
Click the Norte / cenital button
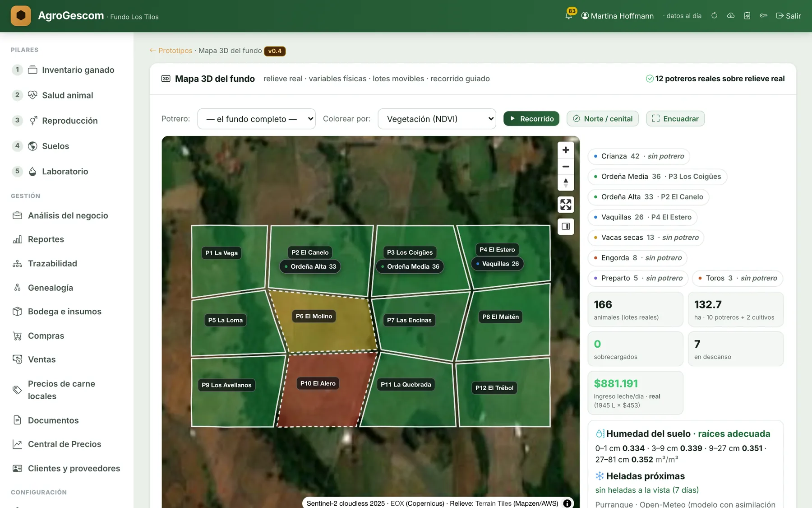[603, 119]
